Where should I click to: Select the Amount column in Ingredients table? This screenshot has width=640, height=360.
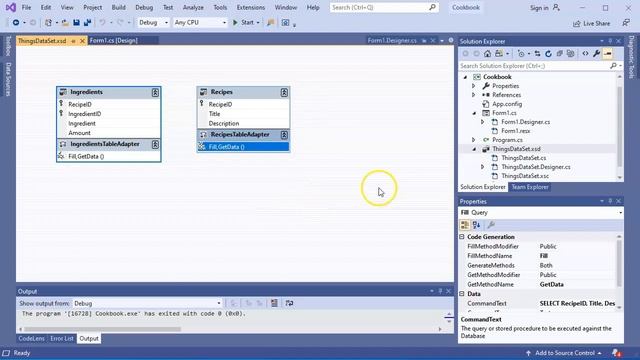[79, 133]
